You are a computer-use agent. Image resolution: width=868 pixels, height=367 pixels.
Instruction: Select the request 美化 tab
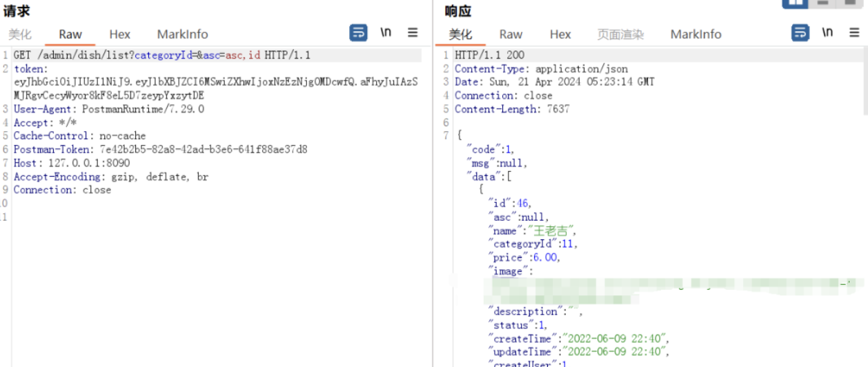click(x=20, y=34)
